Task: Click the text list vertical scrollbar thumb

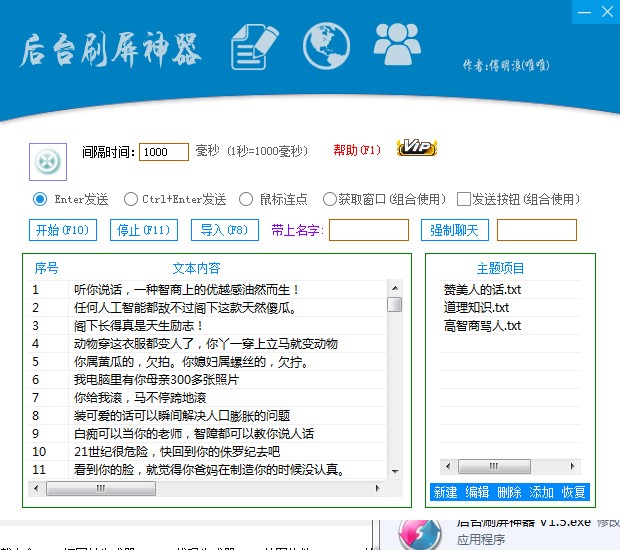Action: pos(395,304)
